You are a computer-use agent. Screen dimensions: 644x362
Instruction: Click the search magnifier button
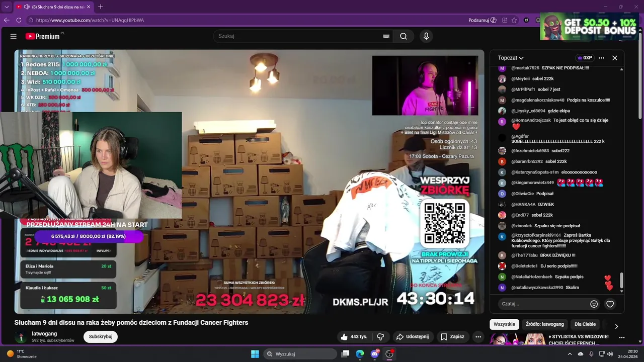coord(404,36)
